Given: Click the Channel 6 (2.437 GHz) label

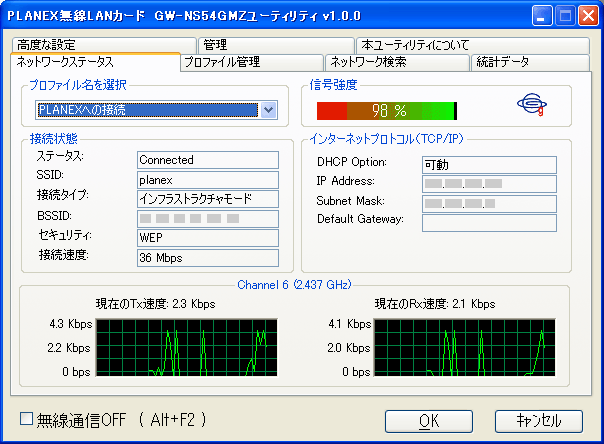Looking at the screenshot, I should tap(294, 285).
